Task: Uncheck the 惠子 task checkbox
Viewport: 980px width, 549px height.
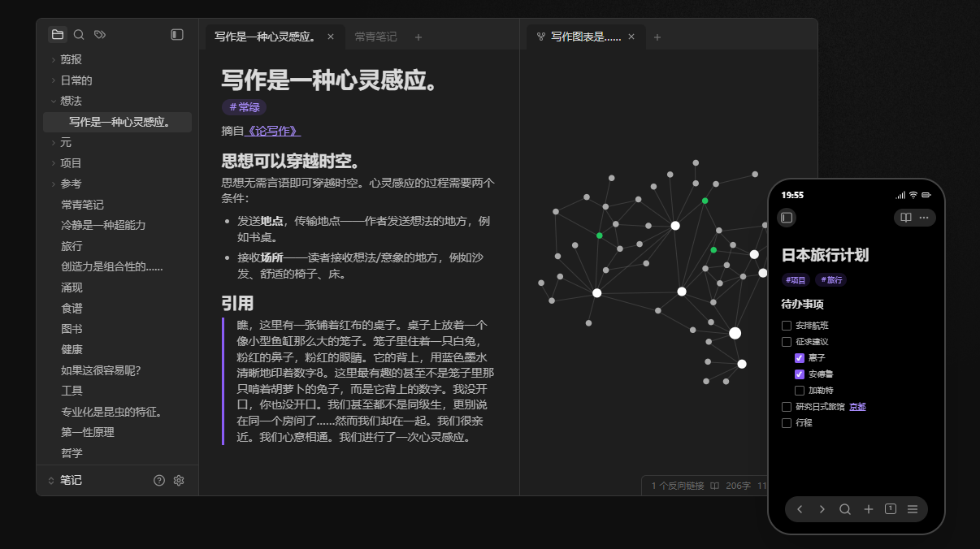Action: click(x=800, y=358)
